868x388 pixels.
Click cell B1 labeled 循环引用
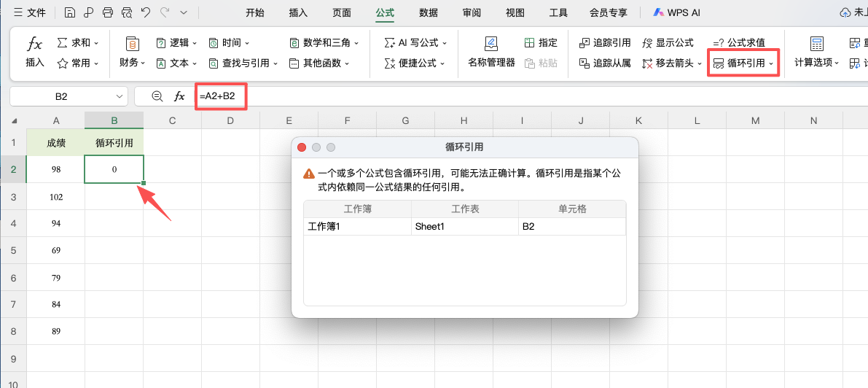[114, 142]
